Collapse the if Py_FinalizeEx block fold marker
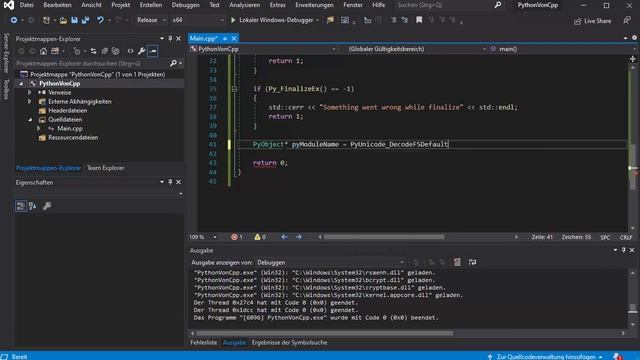This screenshot has width=640, height=360. click(x=234, y=89)
